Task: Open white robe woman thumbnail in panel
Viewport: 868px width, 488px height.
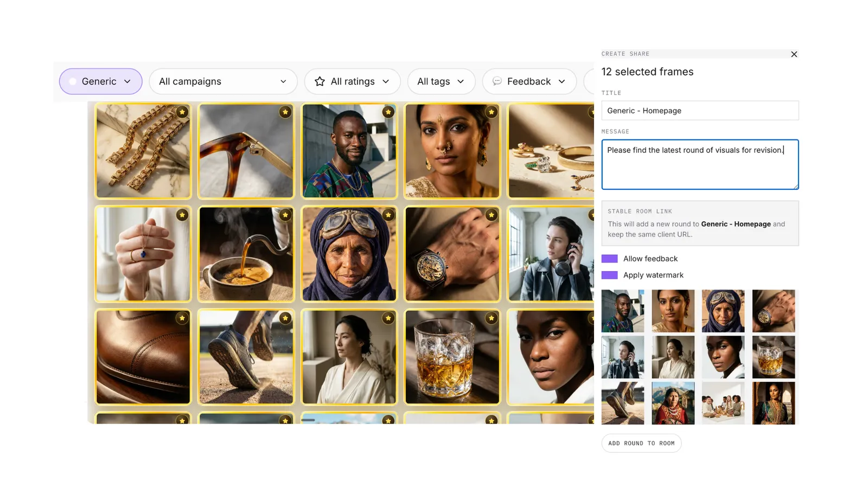Action: click(x=673, y=357)
